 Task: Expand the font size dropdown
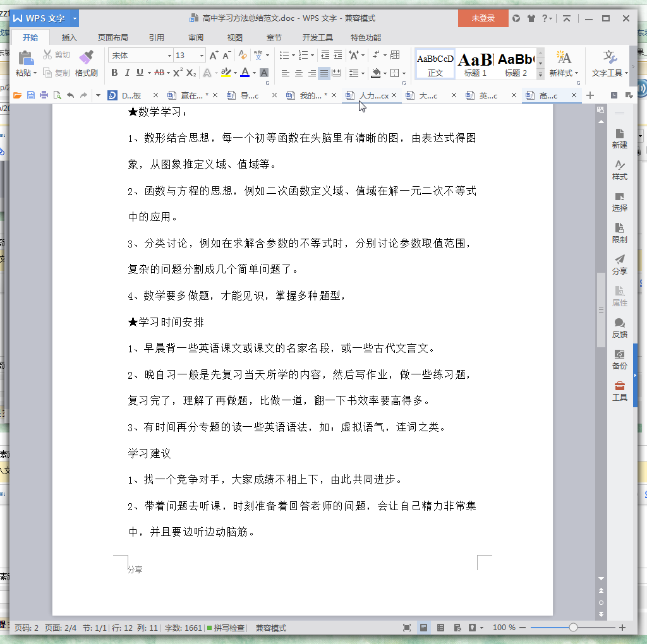tap(202, 56)
